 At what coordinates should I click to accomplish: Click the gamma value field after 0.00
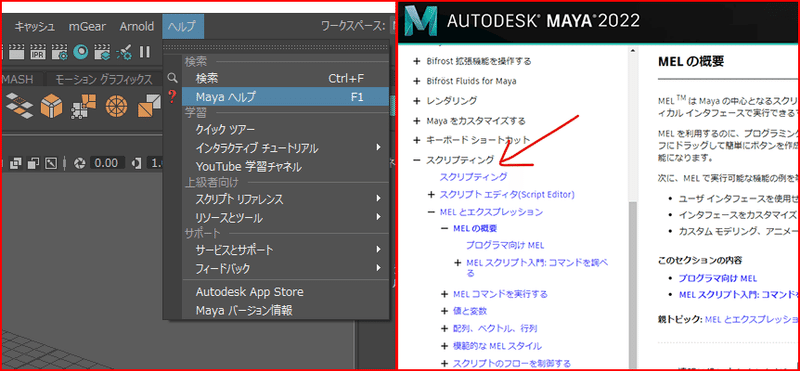154,163
